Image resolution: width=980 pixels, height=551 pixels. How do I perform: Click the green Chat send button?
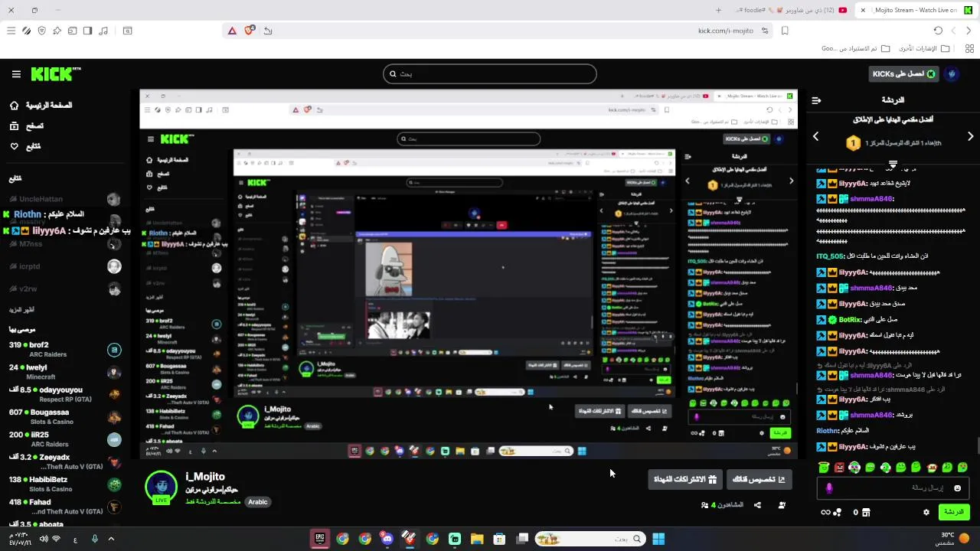coord(954,512)
